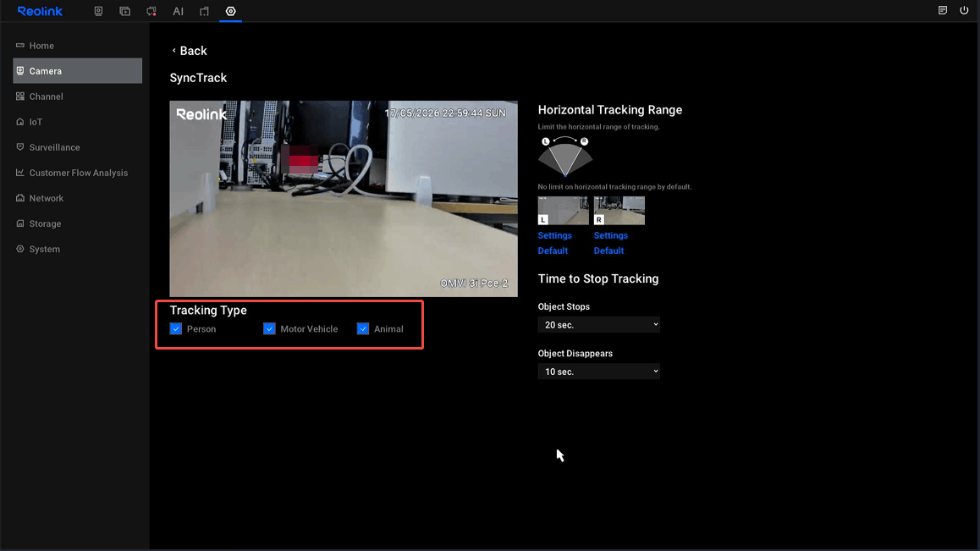Screen dimensions: 980x551
Task: Open the live view camera icon in top bar
Action: [98, 11]
